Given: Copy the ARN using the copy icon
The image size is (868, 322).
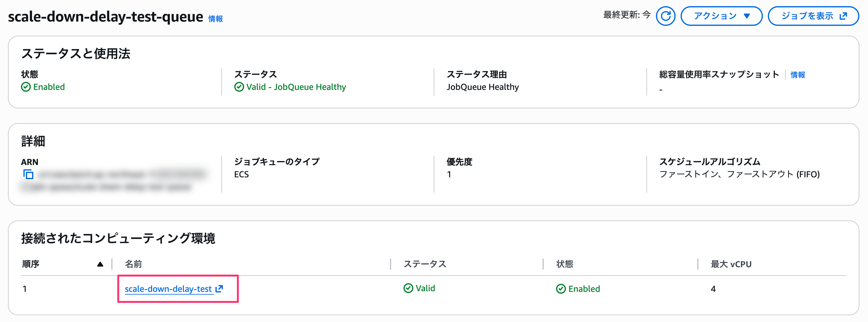Looking at the screenshot, I should pyautogui.click(x=28, y=175).
